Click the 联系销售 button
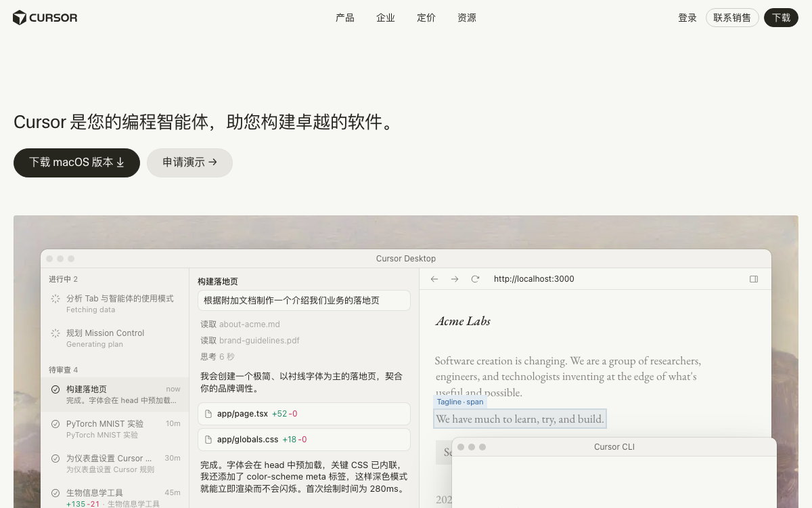 pos(732,18)
